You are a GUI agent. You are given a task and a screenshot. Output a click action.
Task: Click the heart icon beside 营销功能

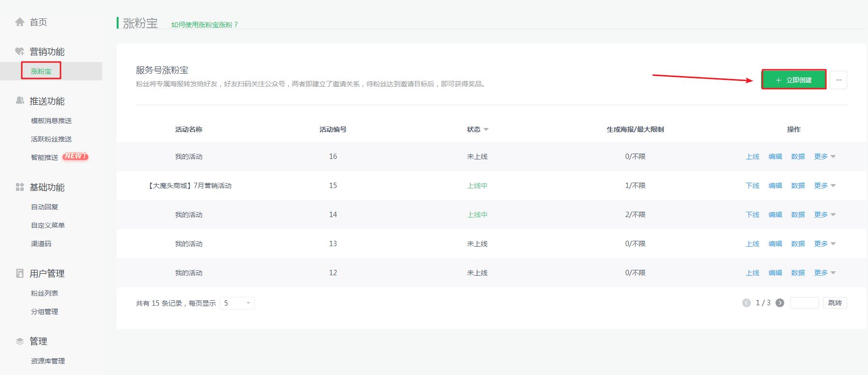pyautogui.click(x=20, y=51)
